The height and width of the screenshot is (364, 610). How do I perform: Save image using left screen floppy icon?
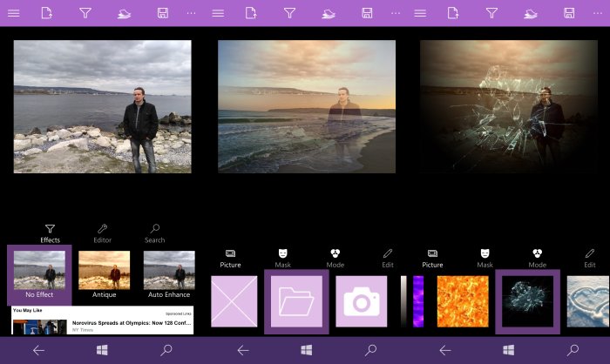(x=163, y=13)
